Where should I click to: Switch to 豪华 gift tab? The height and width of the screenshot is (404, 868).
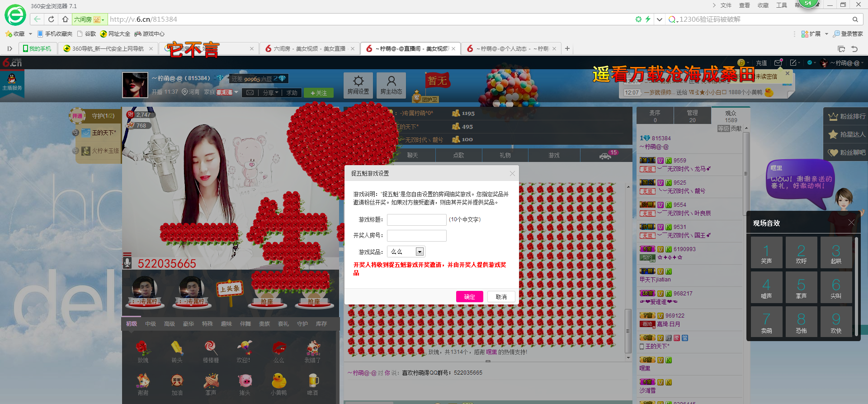click(x=189, y=324)
